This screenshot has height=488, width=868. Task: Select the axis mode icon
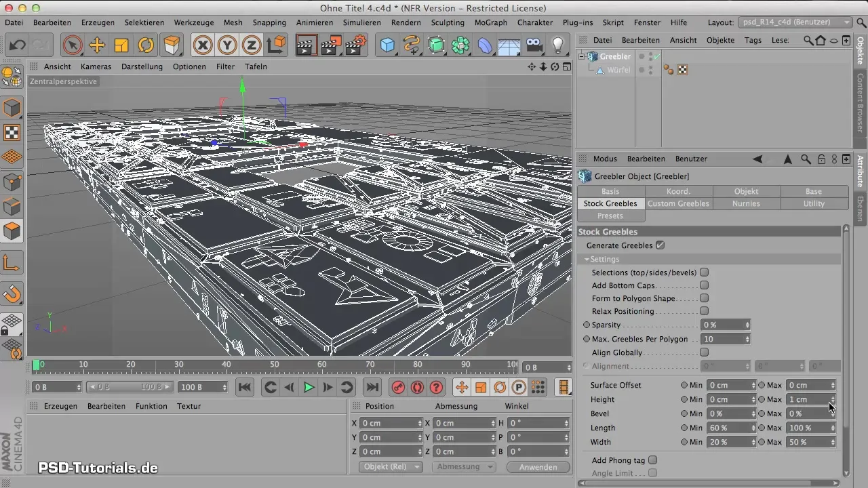pos(12,263)
